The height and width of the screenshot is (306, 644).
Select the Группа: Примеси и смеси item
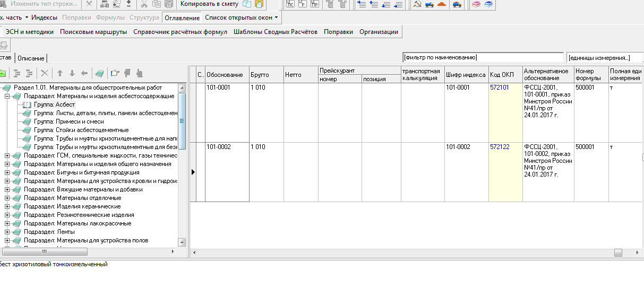(x=68, y=121)
